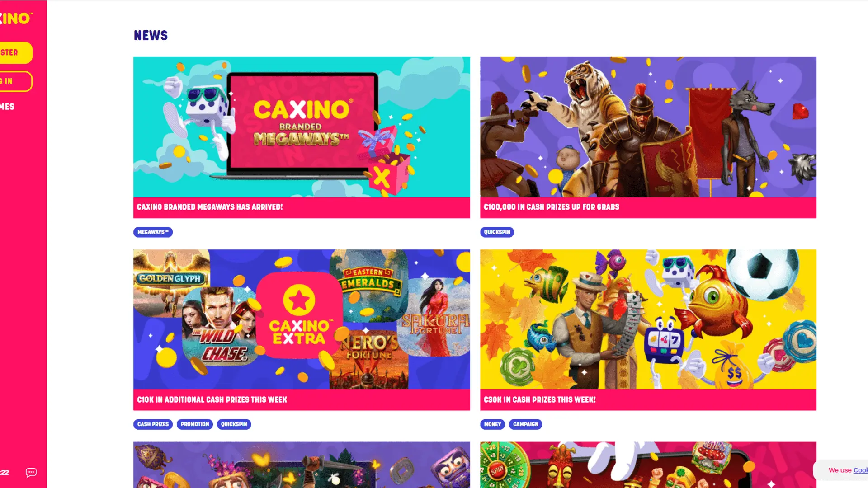The image size is (868, 488).
Task: Open the Caxino Extra promotion image
Action: pos(302,319)
